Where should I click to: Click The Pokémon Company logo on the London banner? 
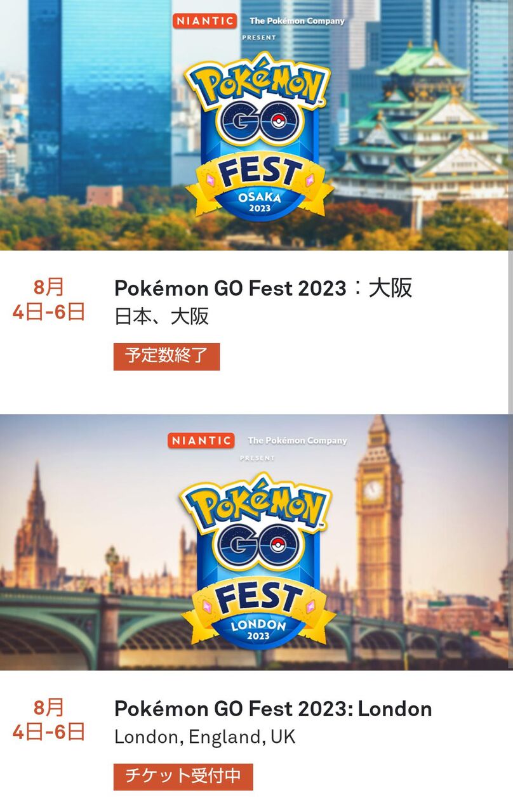coord(297,440)
